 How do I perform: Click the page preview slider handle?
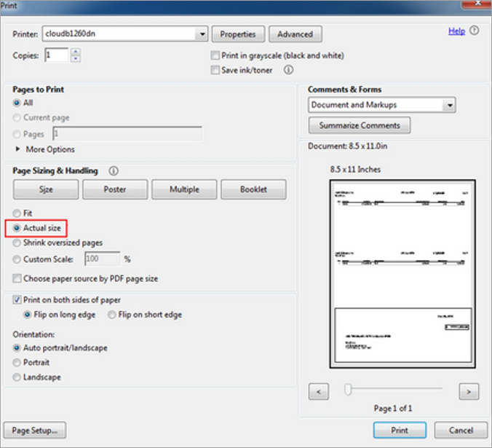click(x=348, y=389)
